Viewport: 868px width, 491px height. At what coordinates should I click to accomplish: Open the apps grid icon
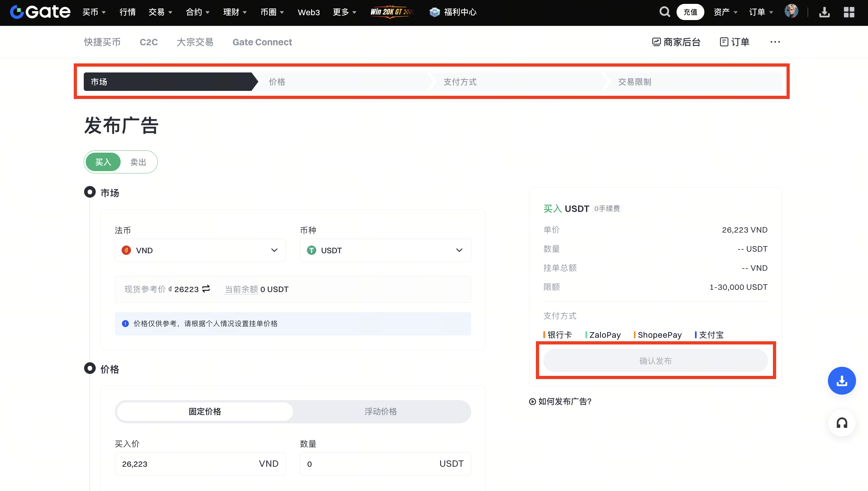849,12
